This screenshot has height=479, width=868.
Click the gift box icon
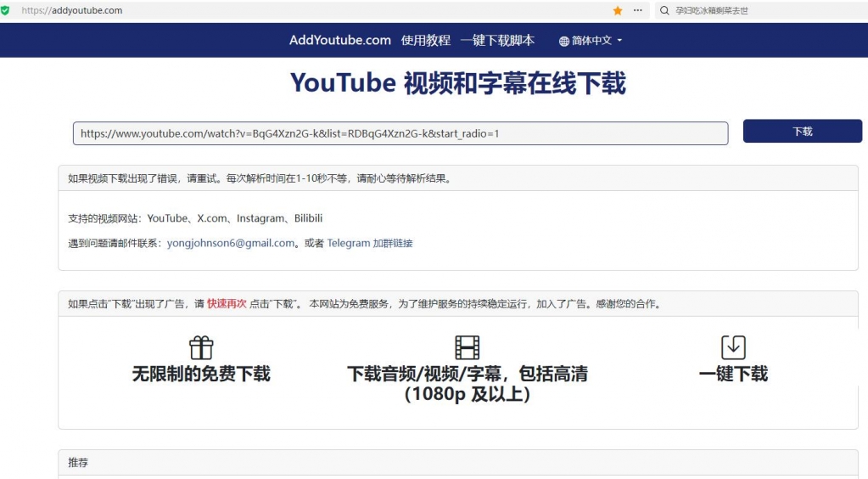[201, 348]
